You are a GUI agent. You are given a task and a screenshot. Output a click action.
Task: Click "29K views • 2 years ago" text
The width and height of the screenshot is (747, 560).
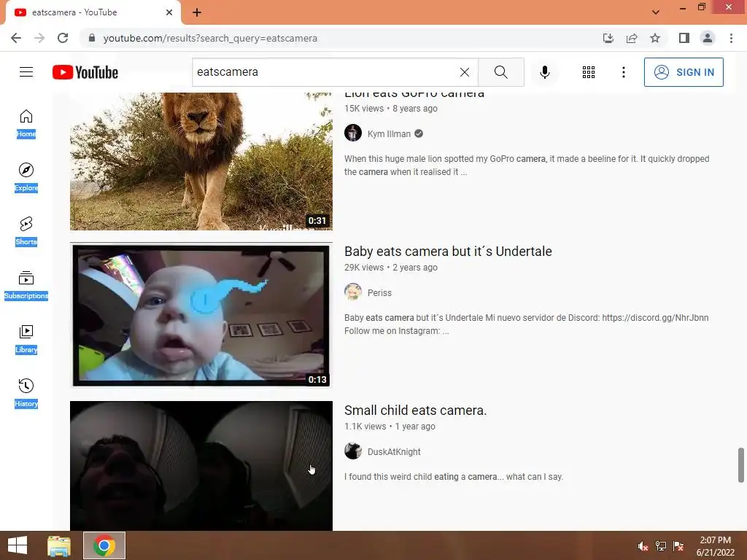[391, 268]
